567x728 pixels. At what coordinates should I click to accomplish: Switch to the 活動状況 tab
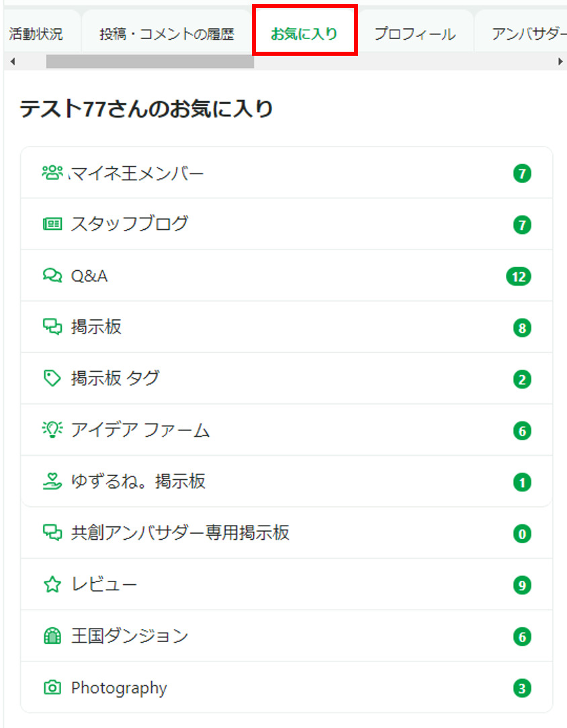36,34
